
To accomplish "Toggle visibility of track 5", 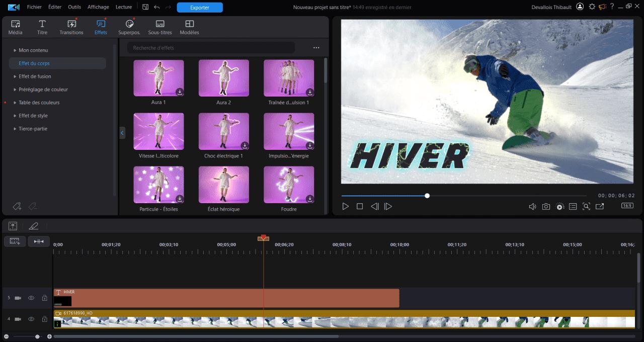I will 31,298.
